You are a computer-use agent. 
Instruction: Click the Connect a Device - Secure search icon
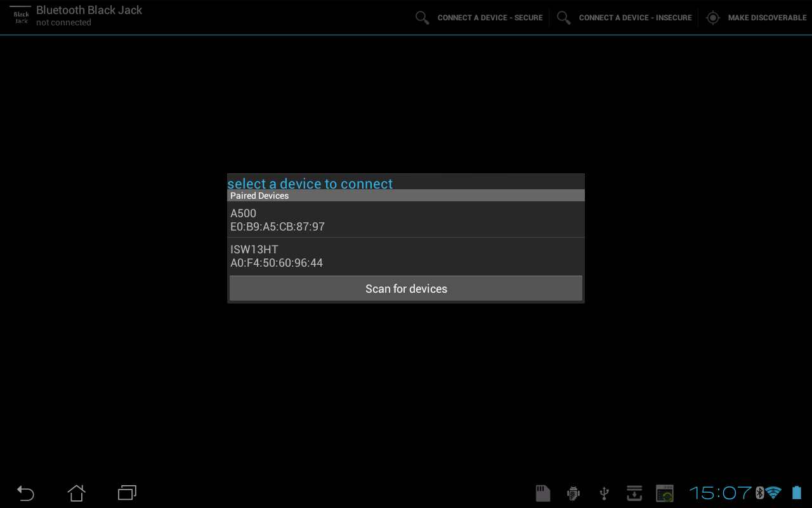pyautogui.click(x=422, y=18)
